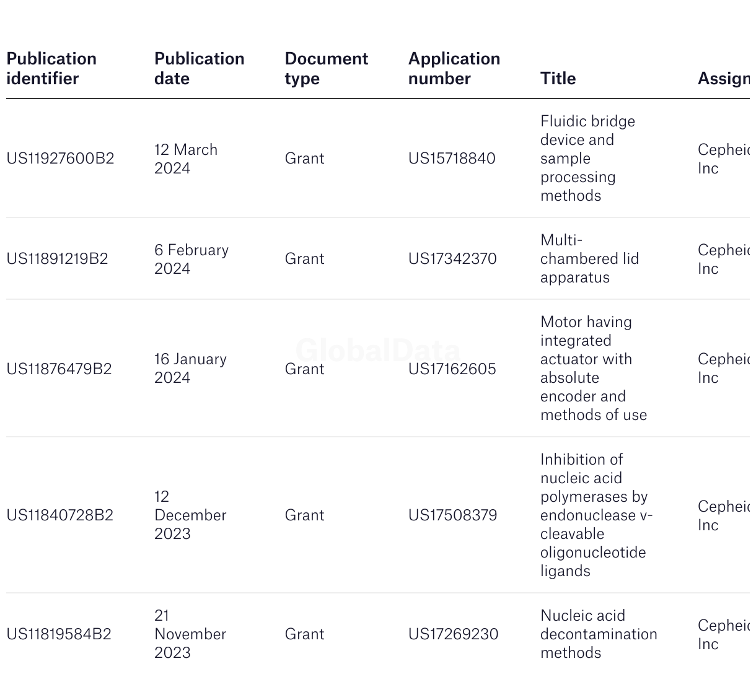The width and height of the screenshot is (756, 700).
Task: Click the 12 March 2024 date cell
Action: pos(186,159)
